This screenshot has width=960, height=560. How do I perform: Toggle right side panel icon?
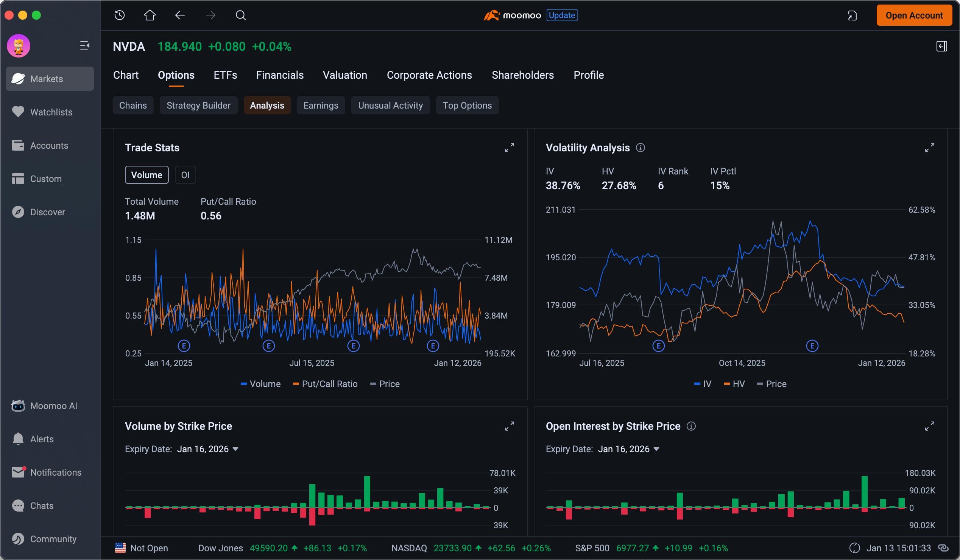(941, 47)
